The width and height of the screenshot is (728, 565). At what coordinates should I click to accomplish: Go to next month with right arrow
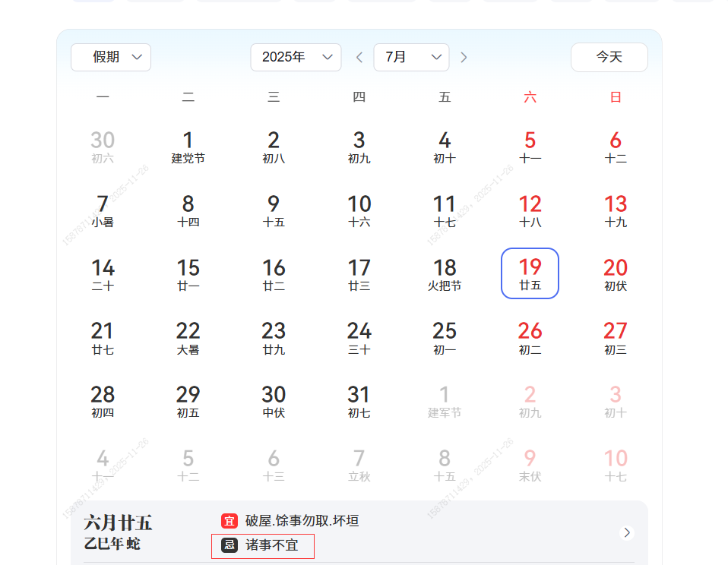coord(464,57)
